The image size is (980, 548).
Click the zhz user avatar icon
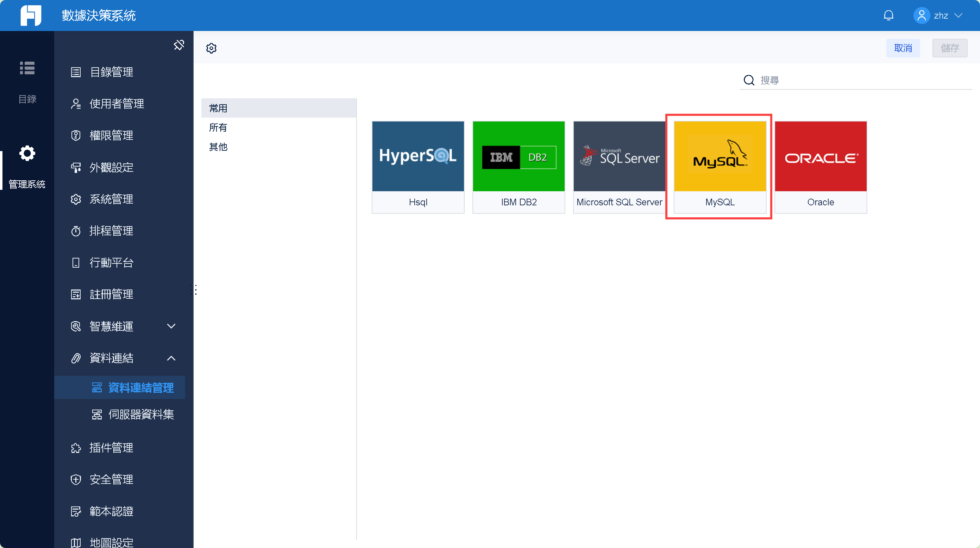tap(922, 15)
